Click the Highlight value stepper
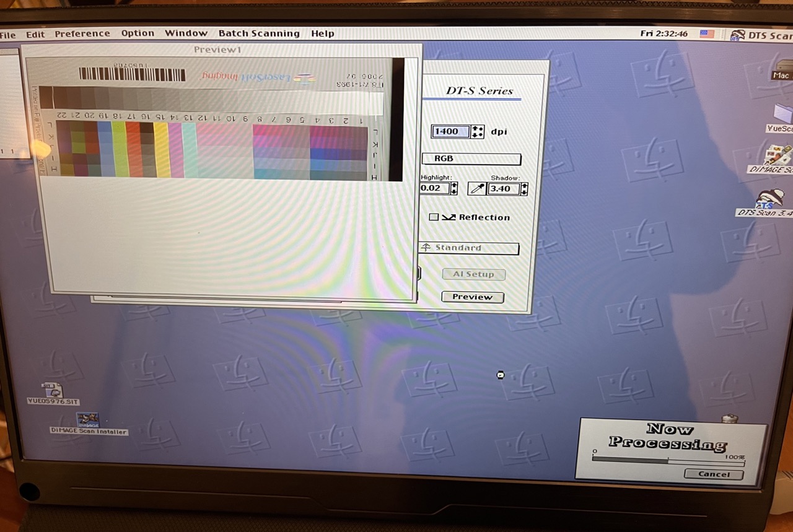Screen dimensions: 793x532 click(454, 188)
